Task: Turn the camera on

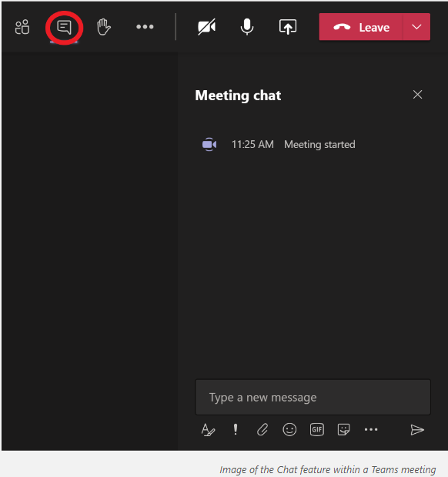Action: pyautogui.click(x=206, y=27)
